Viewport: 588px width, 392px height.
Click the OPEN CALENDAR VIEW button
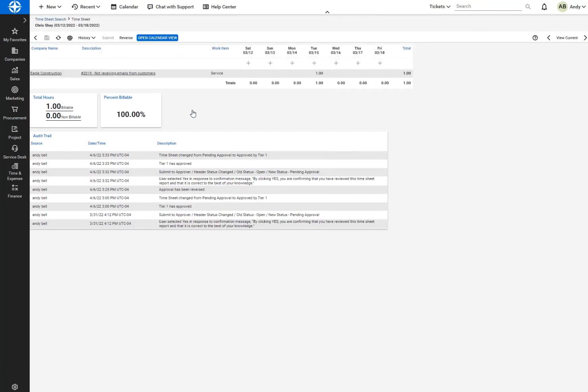tap(157, 37)
